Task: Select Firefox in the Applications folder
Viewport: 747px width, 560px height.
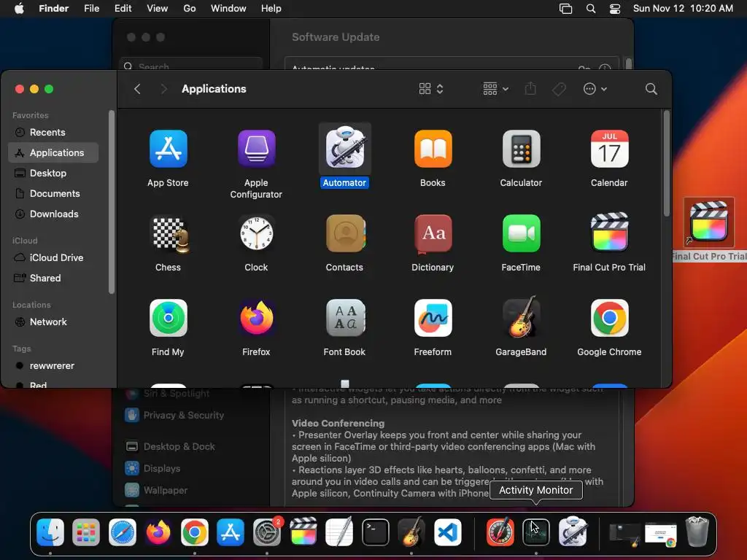Action: (256, 318)
